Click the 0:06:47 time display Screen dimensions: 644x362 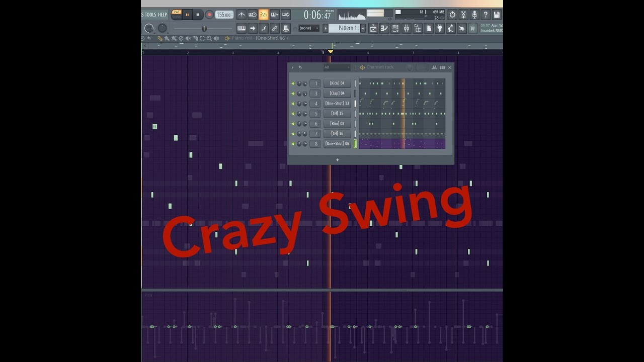[317, 15]
